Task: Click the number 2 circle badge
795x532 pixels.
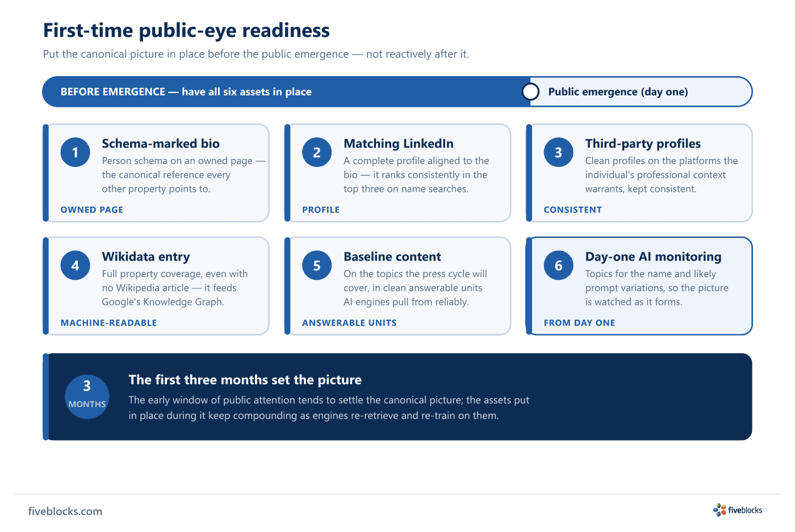Action: (317, 152)
